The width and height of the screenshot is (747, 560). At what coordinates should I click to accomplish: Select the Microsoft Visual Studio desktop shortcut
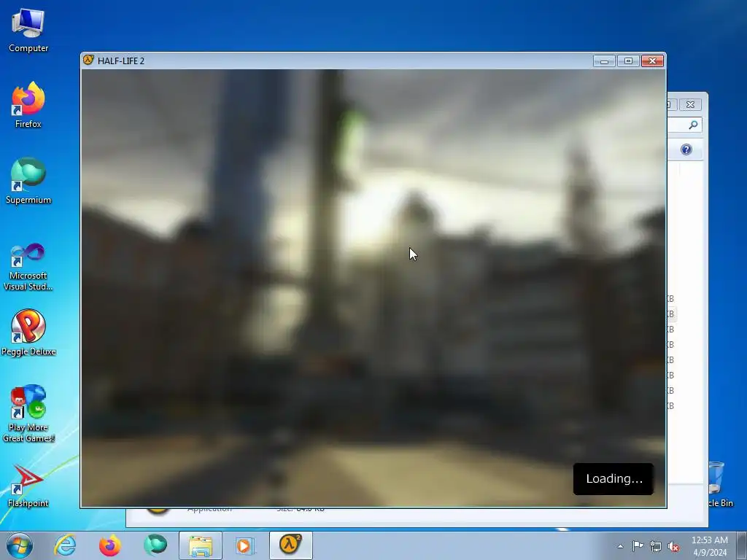tap(28, 267)
